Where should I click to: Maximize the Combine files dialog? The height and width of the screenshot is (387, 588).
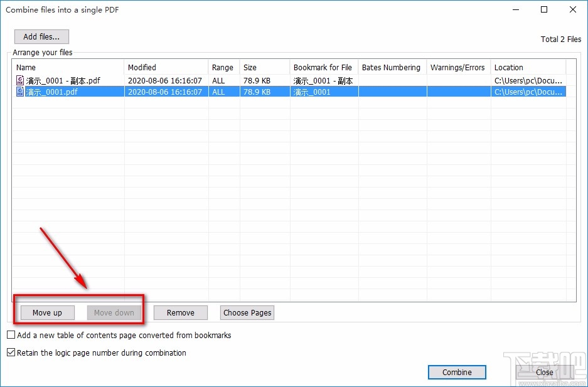coord(544,10)
